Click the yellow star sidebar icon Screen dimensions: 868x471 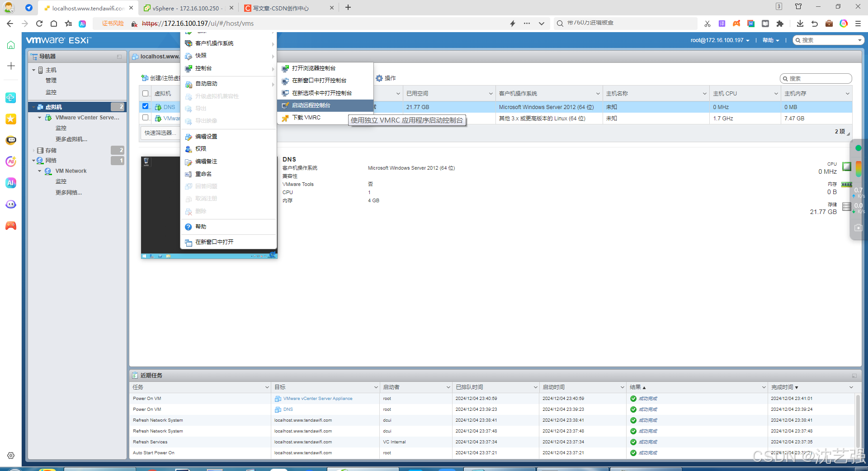11,119
